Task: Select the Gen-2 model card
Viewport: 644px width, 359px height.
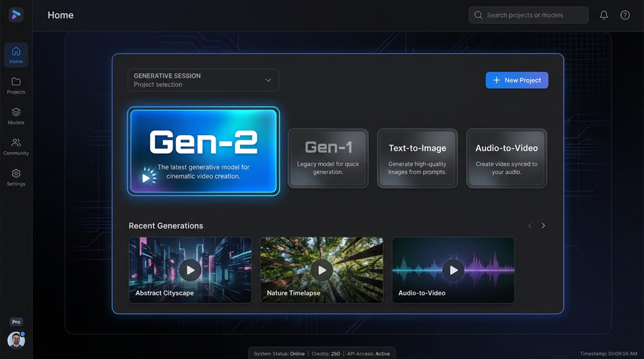Action: click(204, 152)
